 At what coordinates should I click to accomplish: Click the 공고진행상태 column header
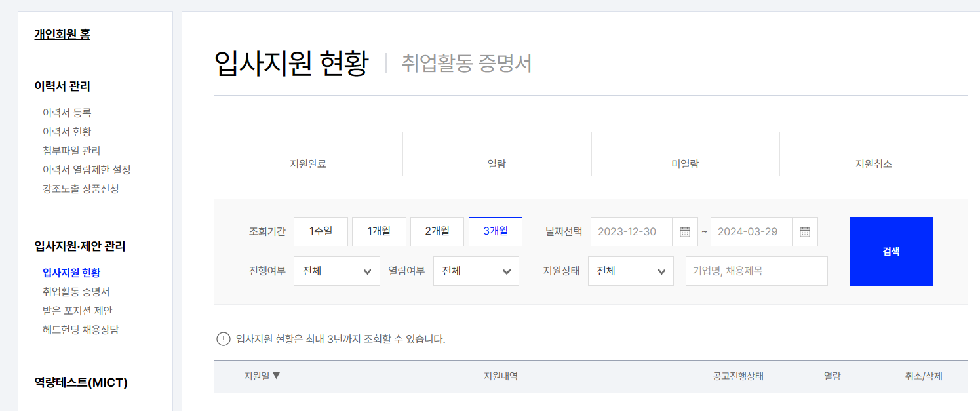coord(738,376)
